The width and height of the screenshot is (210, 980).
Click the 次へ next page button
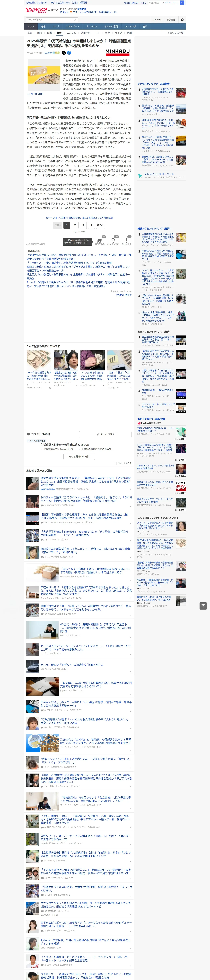click(x=100, y=225)
